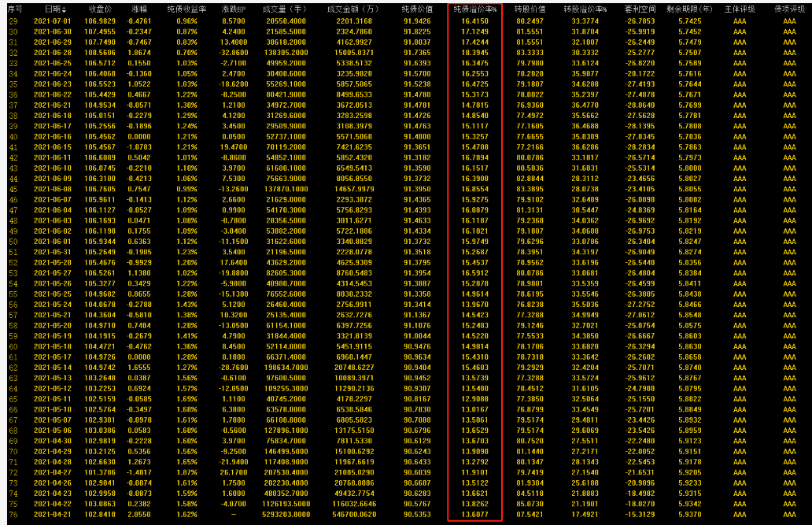Click remaining term 5.8219 on 2021-06-02

pyautogui.click(x=690, y=231)
